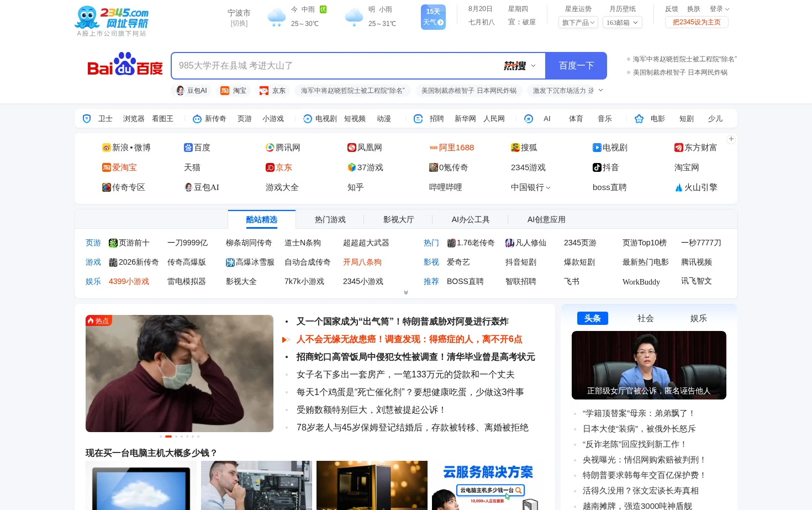Click the 反馈 link

pos(672,9)
